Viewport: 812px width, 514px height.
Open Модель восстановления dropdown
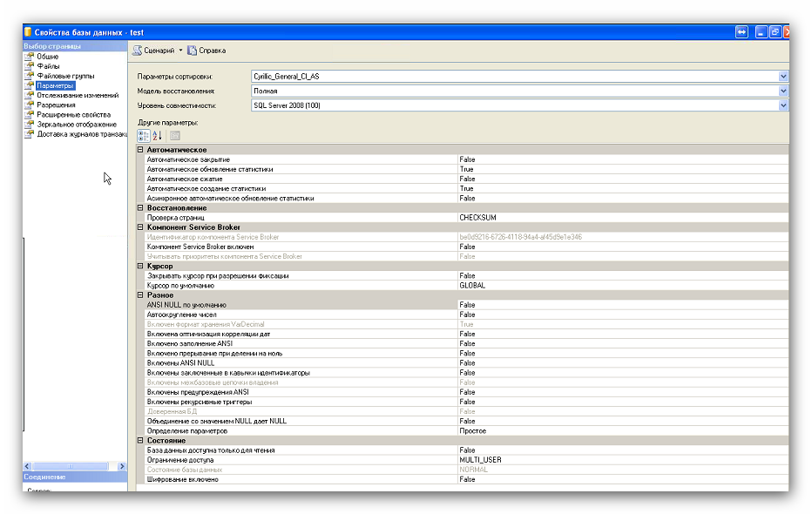coord(783,91)
